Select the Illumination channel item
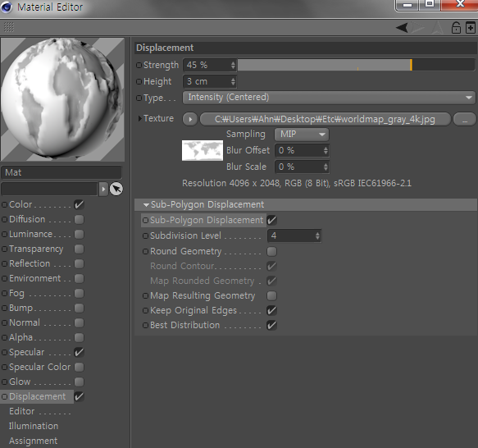The height and width of the screenshot is (448, 478). pos(34,426)
